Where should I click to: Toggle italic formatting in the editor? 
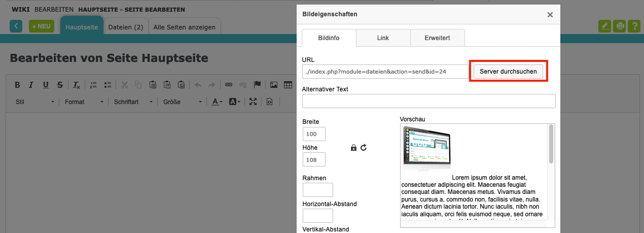coord(31,85)
